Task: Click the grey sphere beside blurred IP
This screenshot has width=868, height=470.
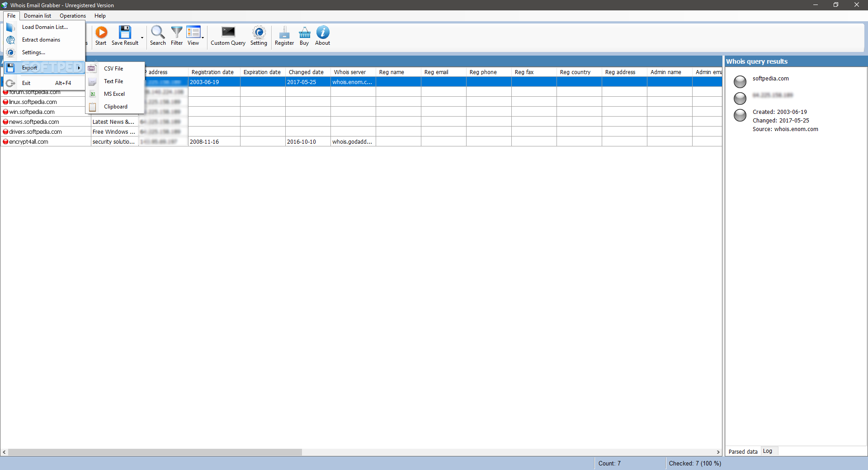Action: pos(740,98)
